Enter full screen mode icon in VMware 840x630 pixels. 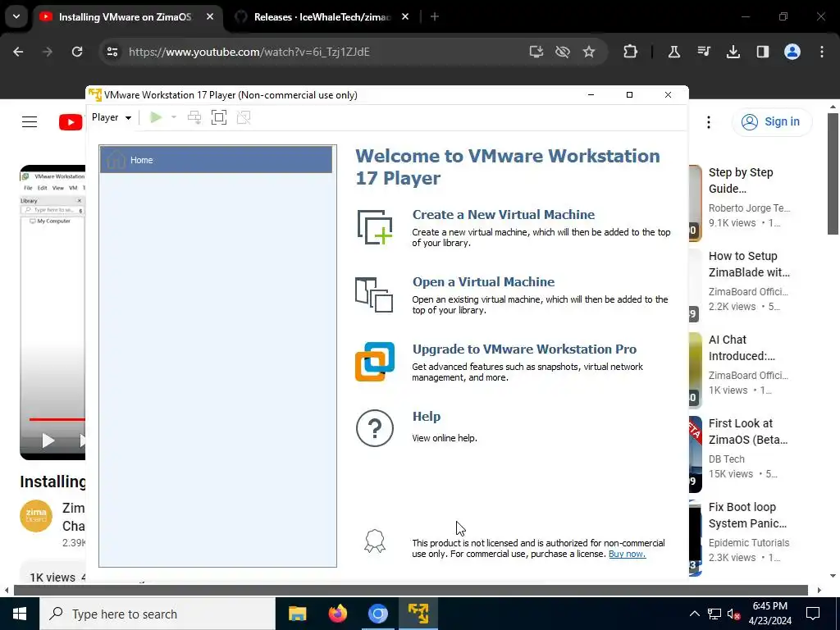[x=219, y=117]
